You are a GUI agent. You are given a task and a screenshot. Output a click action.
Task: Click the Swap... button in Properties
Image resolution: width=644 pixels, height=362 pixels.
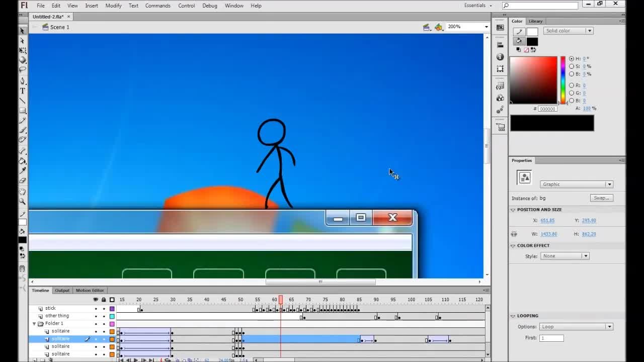pyautogui.click(x=601, y=198)
